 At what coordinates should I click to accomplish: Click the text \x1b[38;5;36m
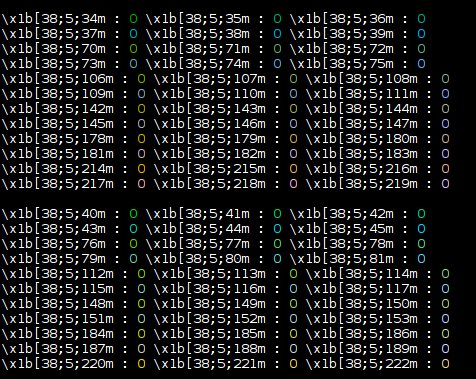[342, 19]
